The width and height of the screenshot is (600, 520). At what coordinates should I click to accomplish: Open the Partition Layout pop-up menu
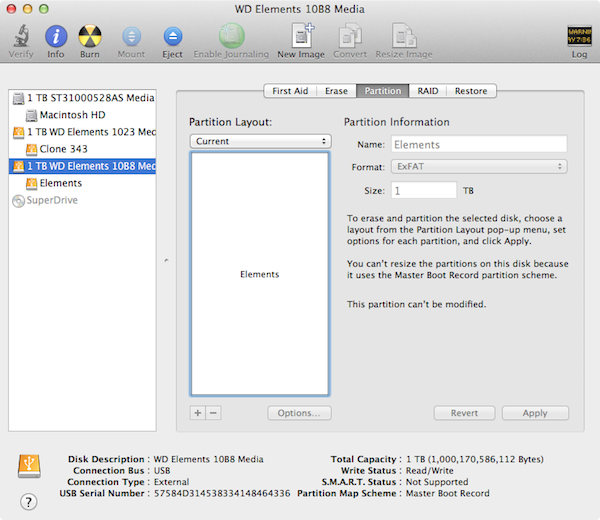pyautogui.click(x=260, y=141)
